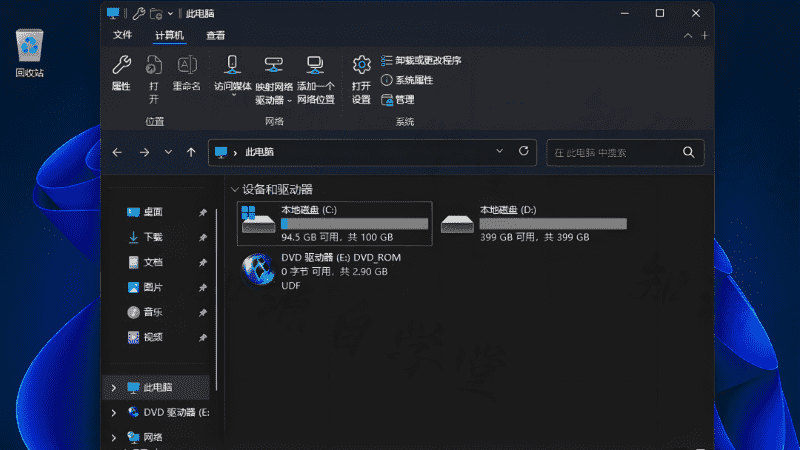Unpin 桌面 with its pin icon
Viewport: 800px width, 450px height.
click(x=203, y=212)
